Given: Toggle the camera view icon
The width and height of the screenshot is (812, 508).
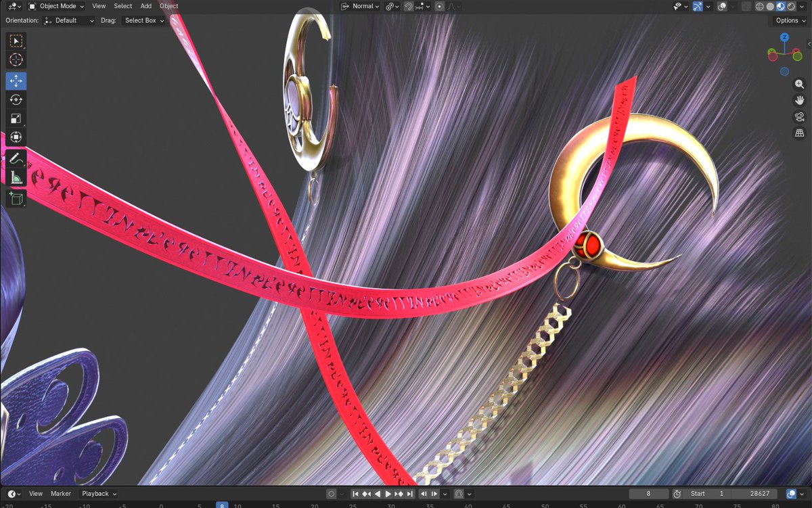Looking at the screenshot, I should 799,117.
